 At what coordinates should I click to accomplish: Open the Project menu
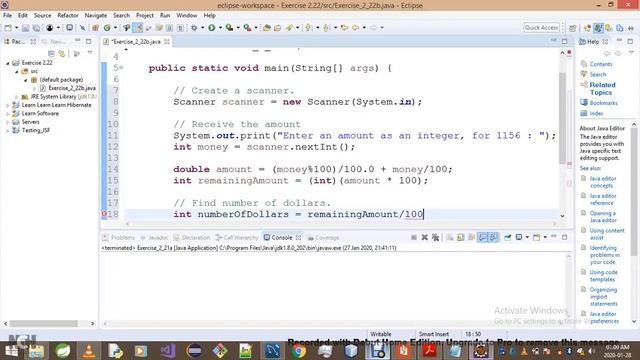[x=145, y=15]
